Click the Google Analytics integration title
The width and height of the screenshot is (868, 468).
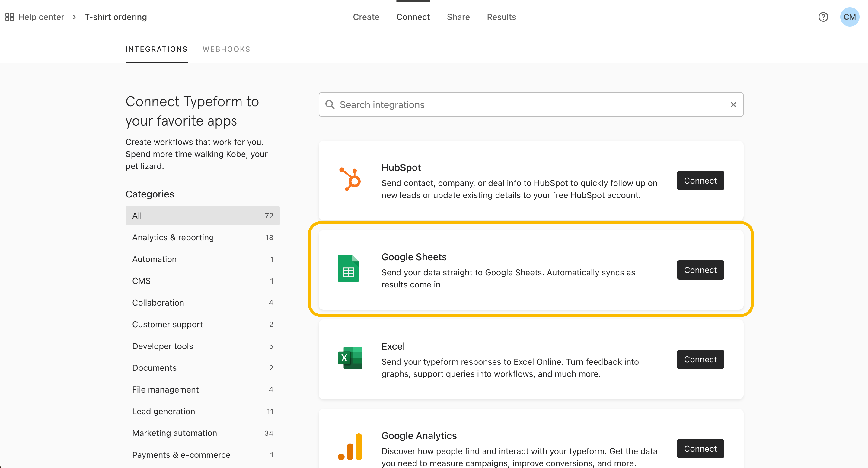(419, 436)
